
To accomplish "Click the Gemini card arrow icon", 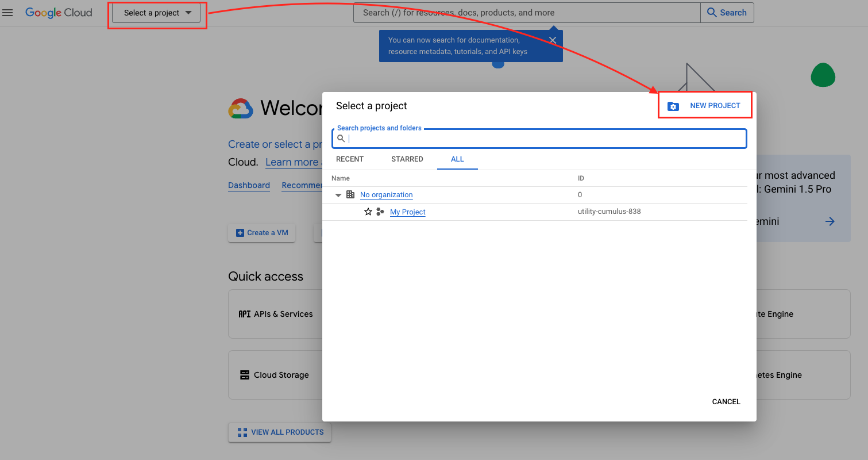I will pos(830,221).
